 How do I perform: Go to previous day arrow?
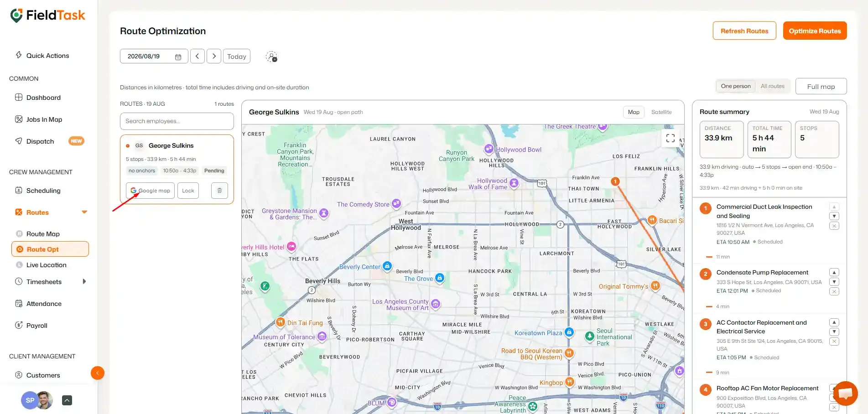(197, 56)
